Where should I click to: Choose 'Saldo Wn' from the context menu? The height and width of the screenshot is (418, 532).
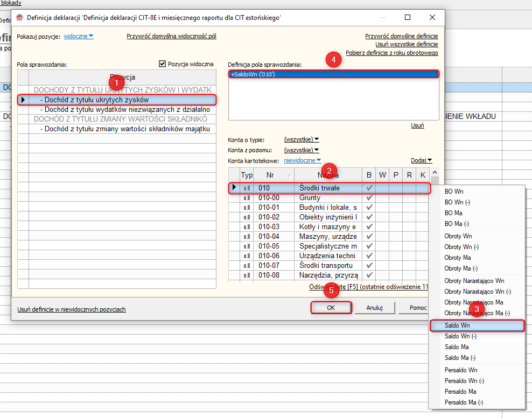pos(477,325)
